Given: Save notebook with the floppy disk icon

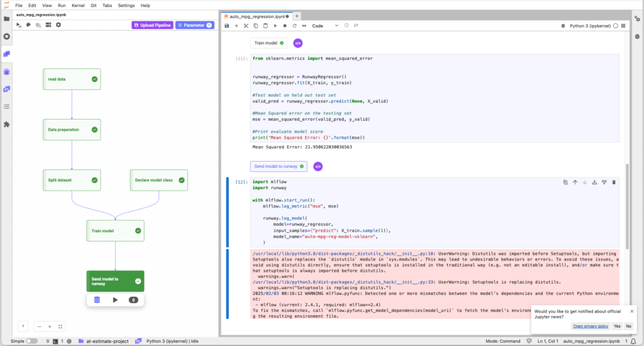Looking at the screenshot, I should pyautogui.click(x=228, y=26).
